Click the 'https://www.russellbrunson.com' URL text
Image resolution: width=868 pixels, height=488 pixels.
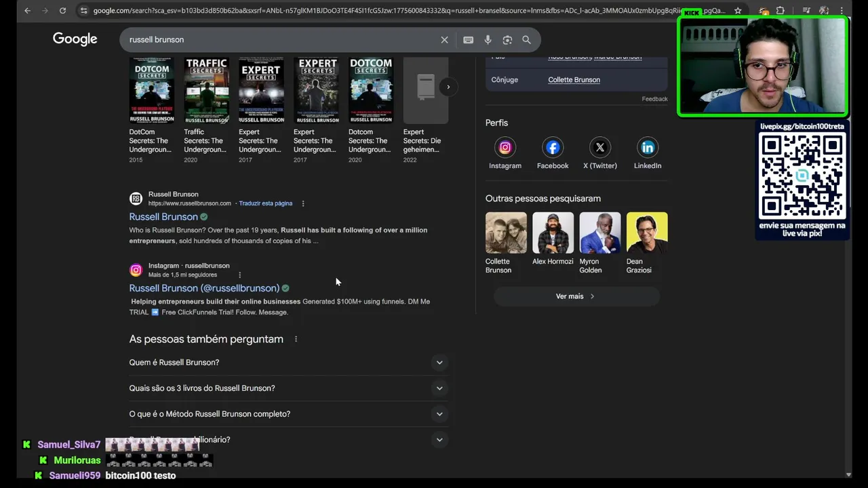[190, 203]
